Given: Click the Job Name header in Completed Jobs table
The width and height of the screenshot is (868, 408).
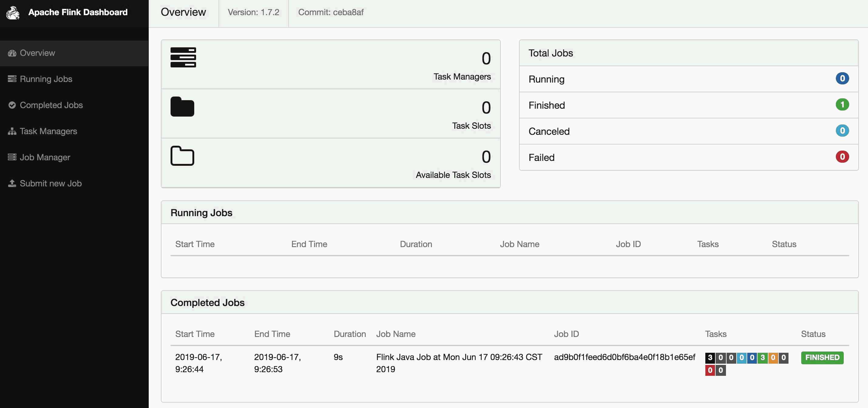Looking at the screenshot, I should pos(395,334).
